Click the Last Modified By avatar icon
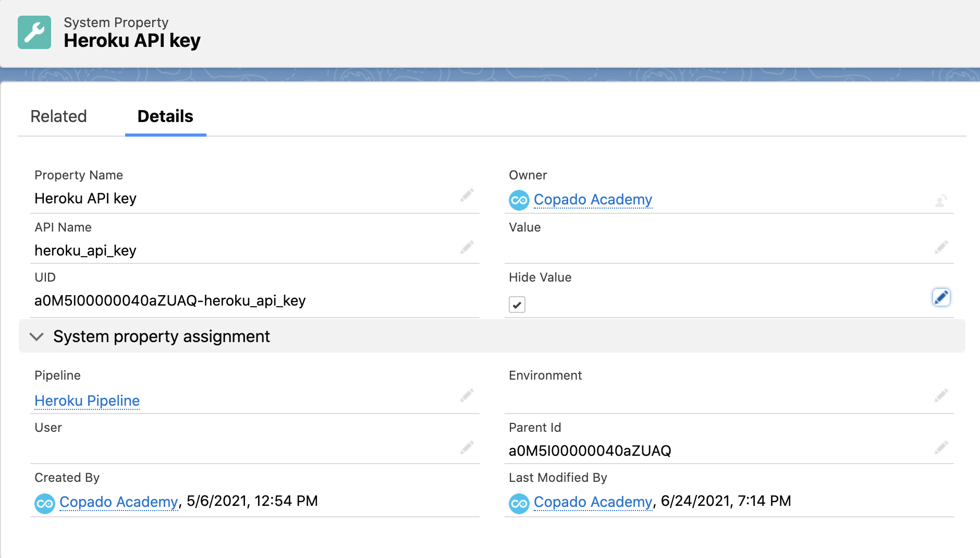Viewport: 980px width, 558px height. tap(519, 502)
